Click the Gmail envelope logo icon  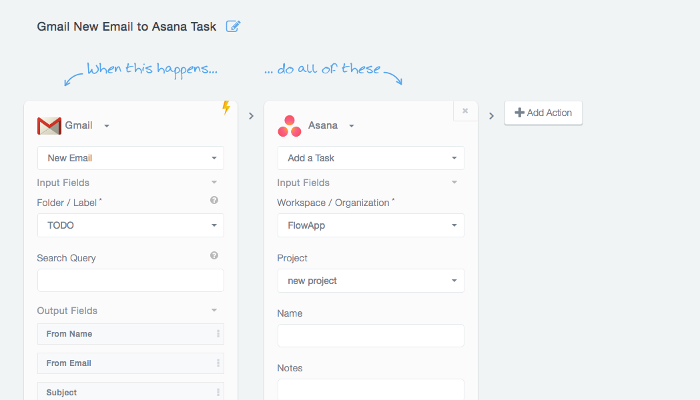tap(49, 126)
